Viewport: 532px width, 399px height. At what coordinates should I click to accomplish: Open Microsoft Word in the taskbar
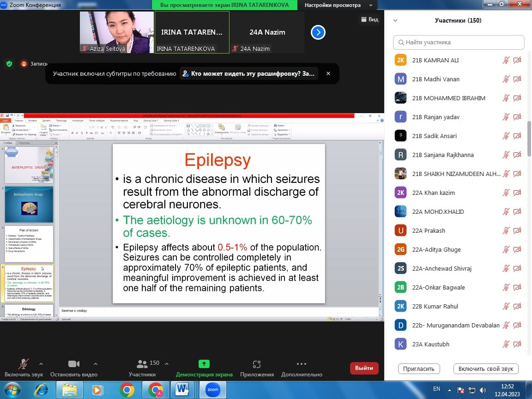point(182,390)
